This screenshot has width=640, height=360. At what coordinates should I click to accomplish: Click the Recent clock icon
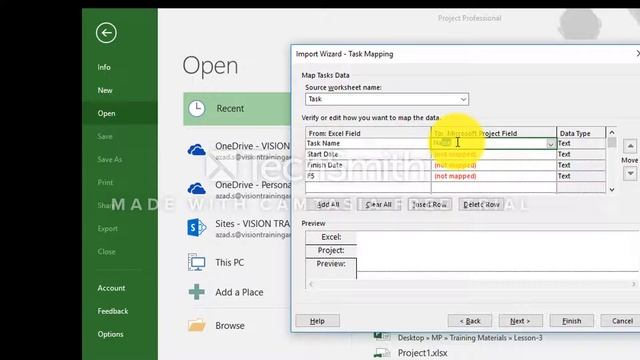click(197, 109)
